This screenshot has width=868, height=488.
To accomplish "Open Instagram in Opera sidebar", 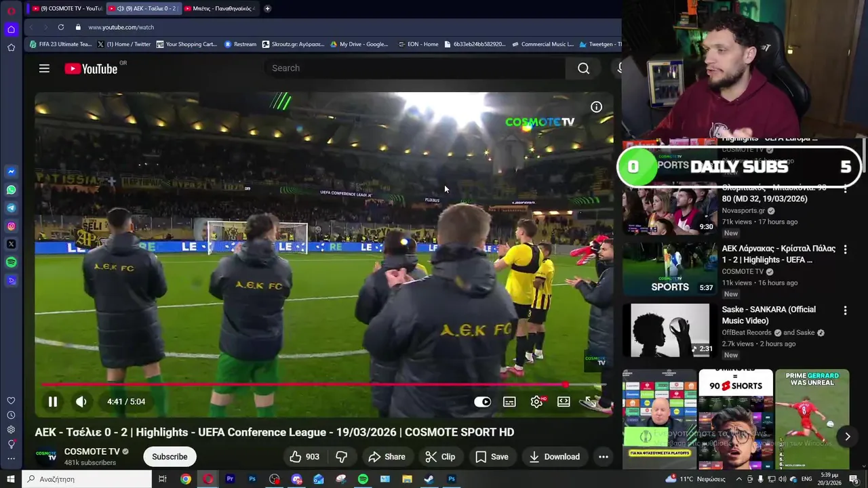I will click(x=11, y=226).
